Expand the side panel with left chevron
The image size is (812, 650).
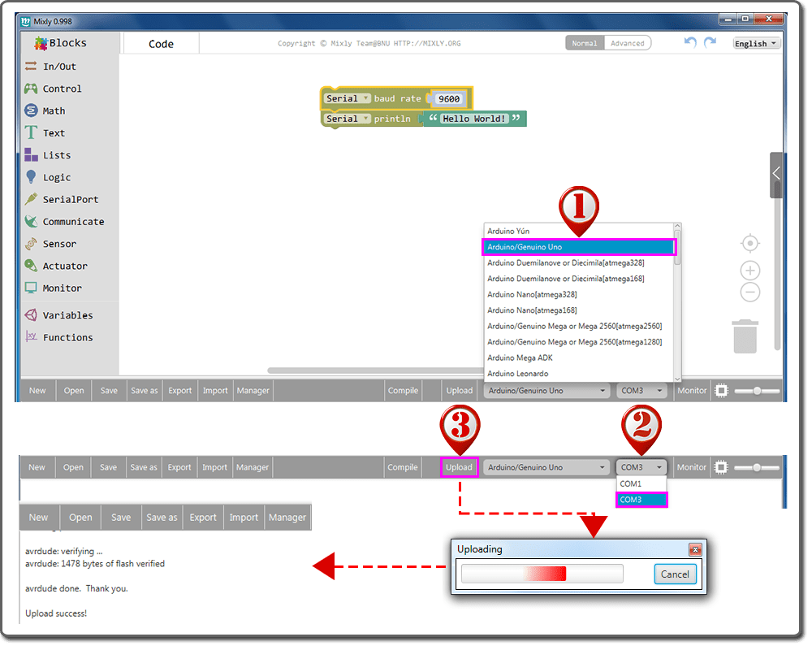tap(775, 174)
